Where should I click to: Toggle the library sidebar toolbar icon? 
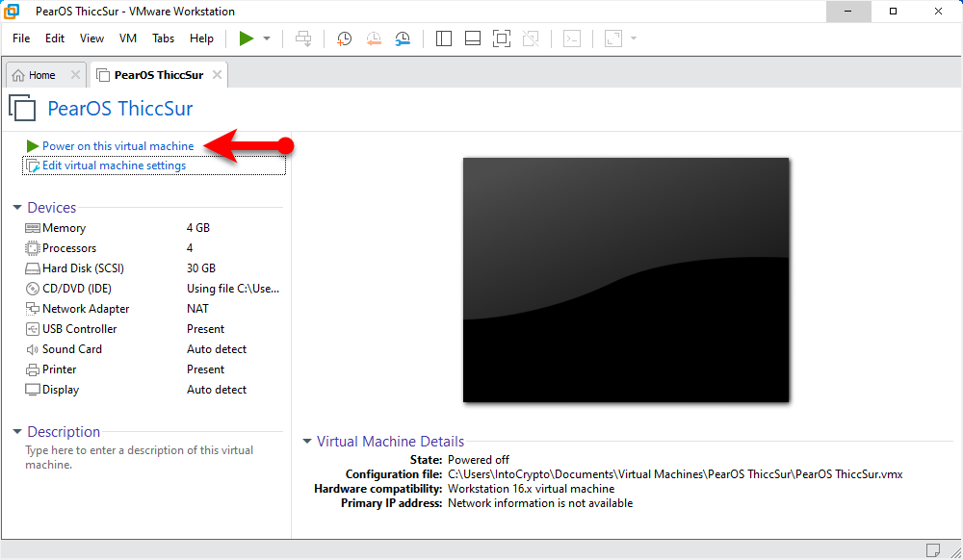pyautogui.click(x=443, y=38)
